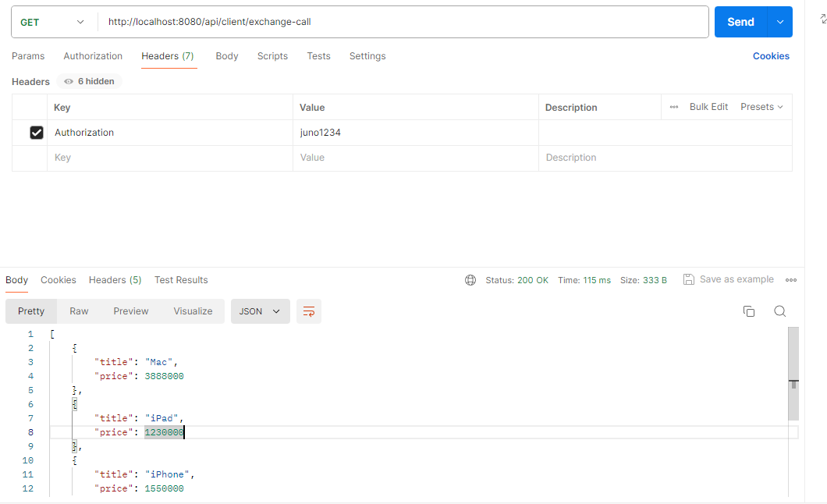Select the response Body tab
The height and width of the screenshot is (504, 827).
click(17, 280)
